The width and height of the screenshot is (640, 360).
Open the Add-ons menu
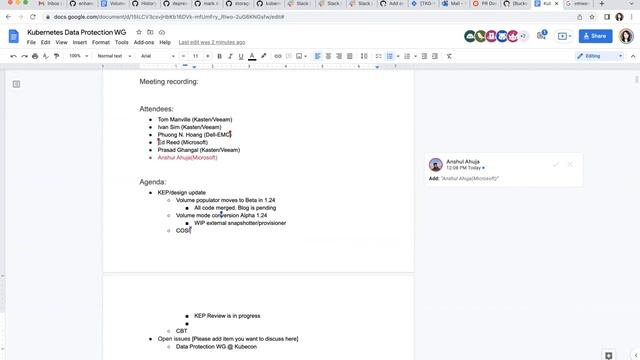coord(144,42)
